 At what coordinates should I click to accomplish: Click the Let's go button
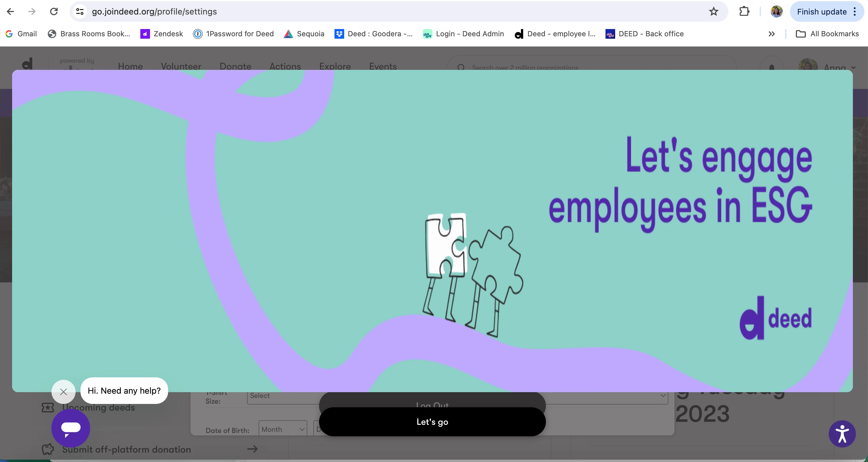[x=432, y=421]
